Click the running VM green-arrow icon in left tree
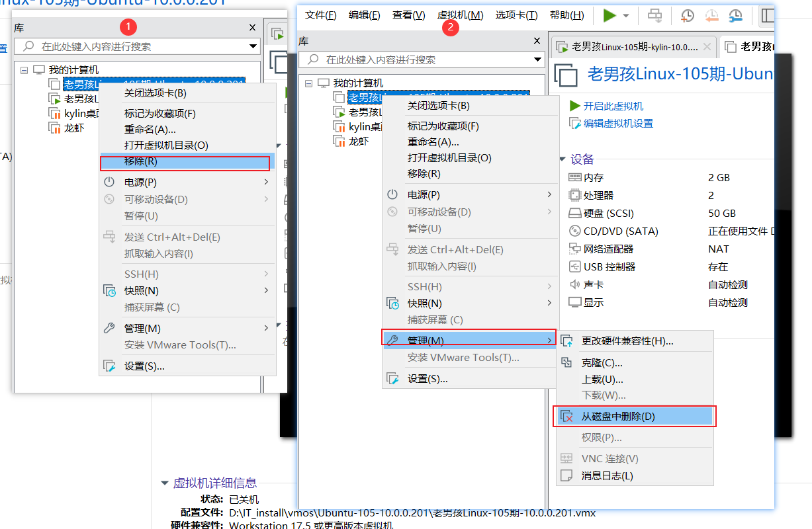Screen dimensions: 812x529 coord(55,99)
